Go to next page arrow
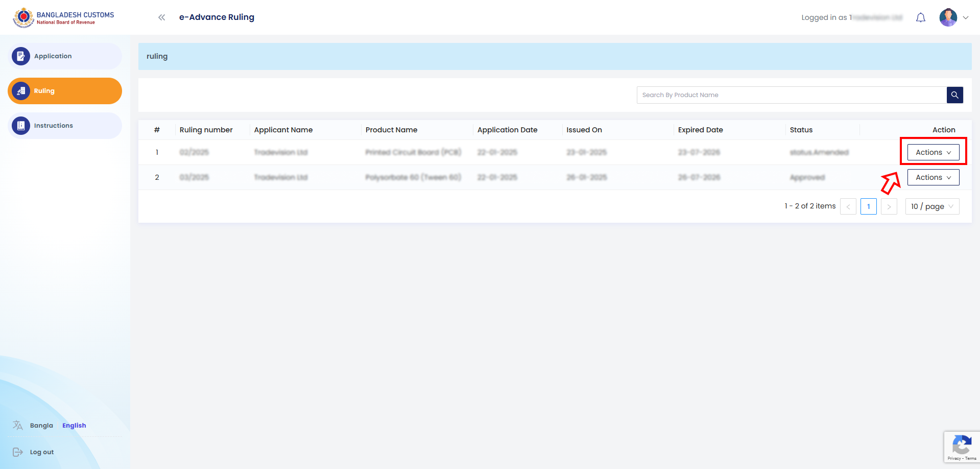Viewport: 980px width, 469px height. click(889, 206)
